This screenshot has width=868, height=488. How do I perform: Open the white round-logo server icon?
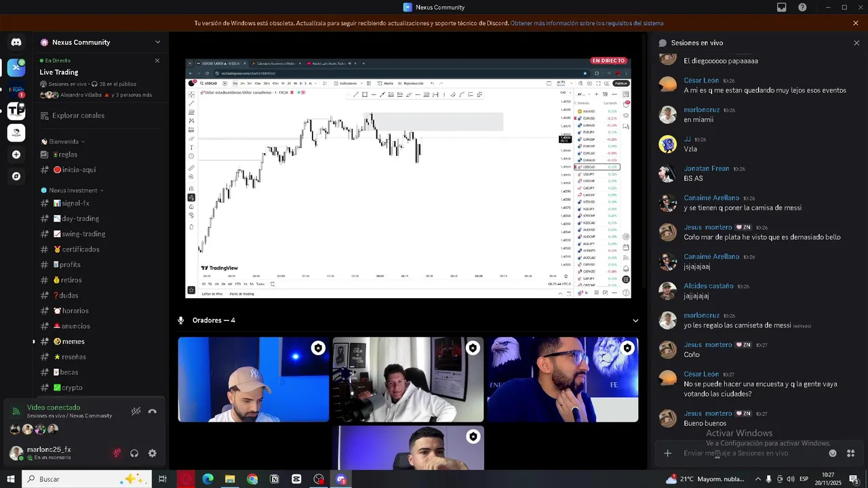tap(16, 133)
